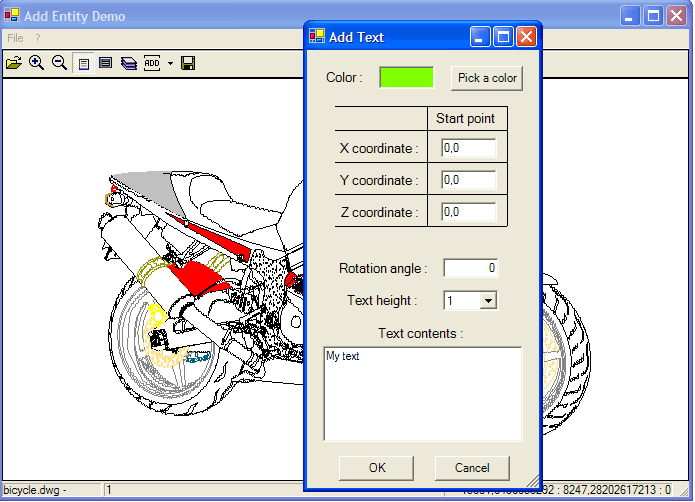Click the Rotation angle field
Screen dimensions: 695x502
pyautogui.click(x=470, y=268)
